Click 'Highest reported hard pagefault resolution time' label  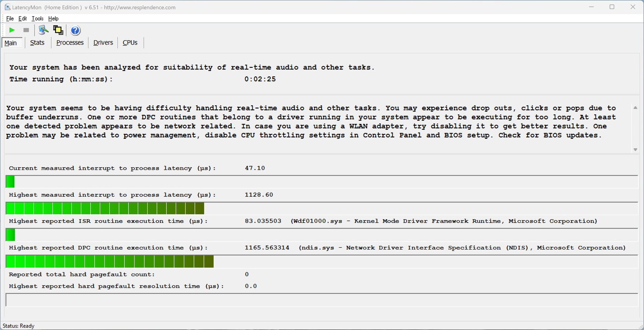116,286
